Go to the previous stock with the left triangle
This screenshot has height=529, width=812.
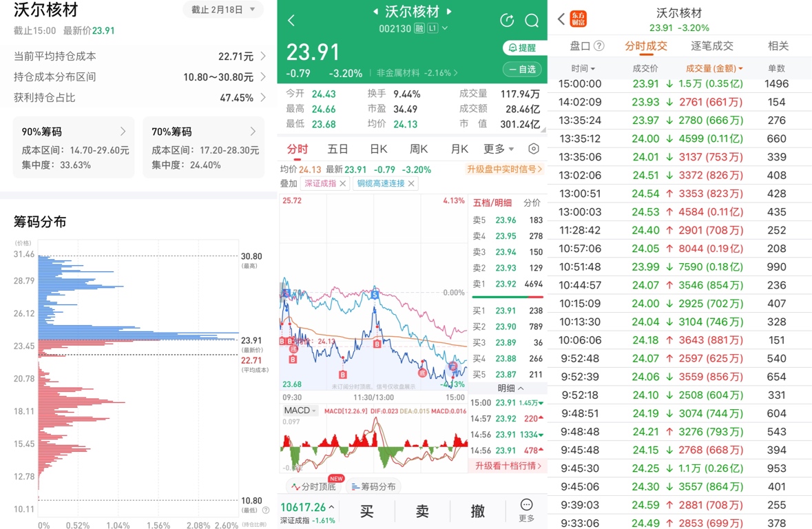[375, 12]
